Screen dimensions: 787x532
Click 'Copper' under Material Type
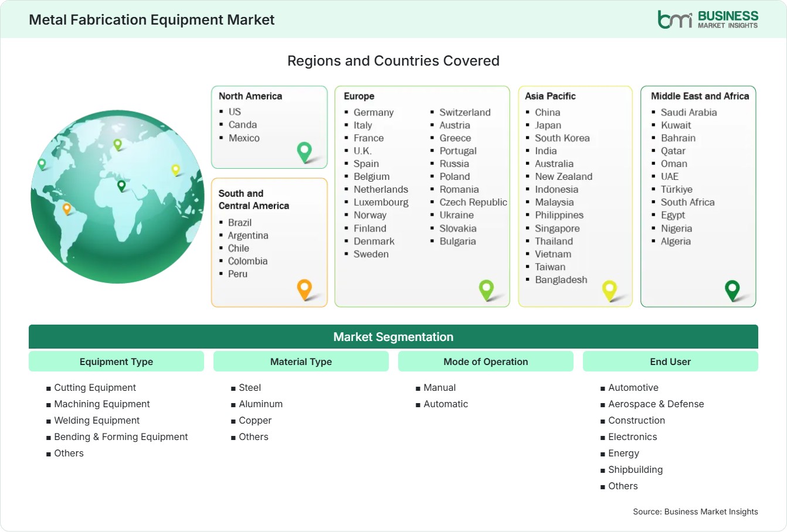click(x=255, y=421)
